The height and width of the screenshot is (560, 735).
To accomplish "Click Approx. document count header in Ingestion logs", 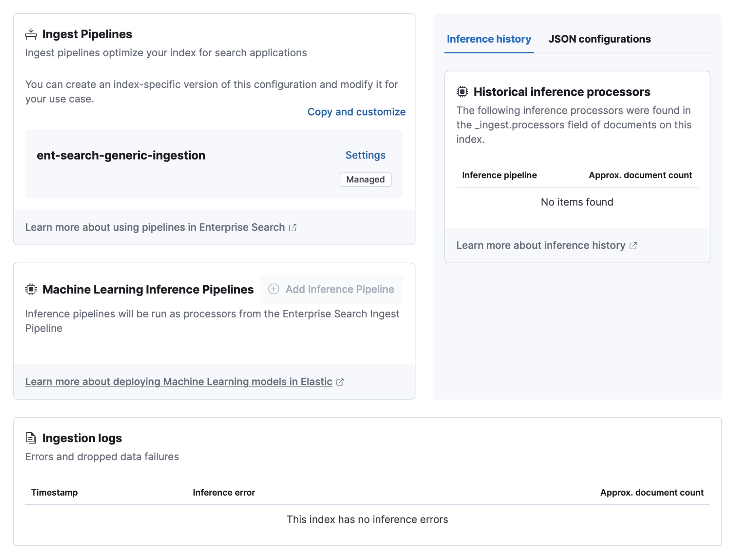I will tap(652, 492).
